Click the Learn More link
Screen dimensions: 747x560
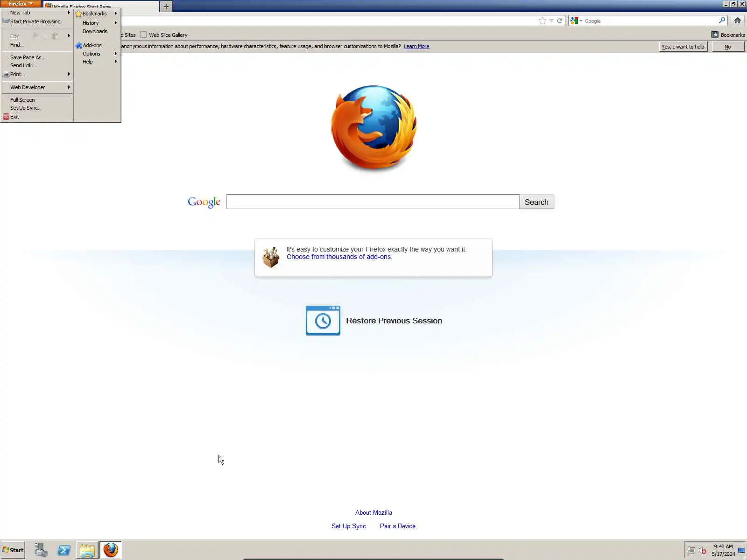click(416, 46)
